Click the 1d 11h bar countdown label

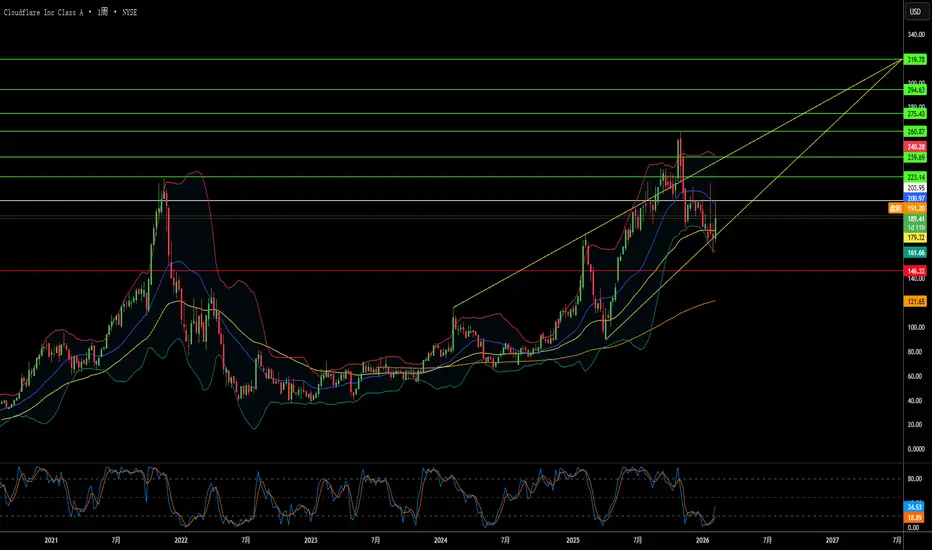915,228
